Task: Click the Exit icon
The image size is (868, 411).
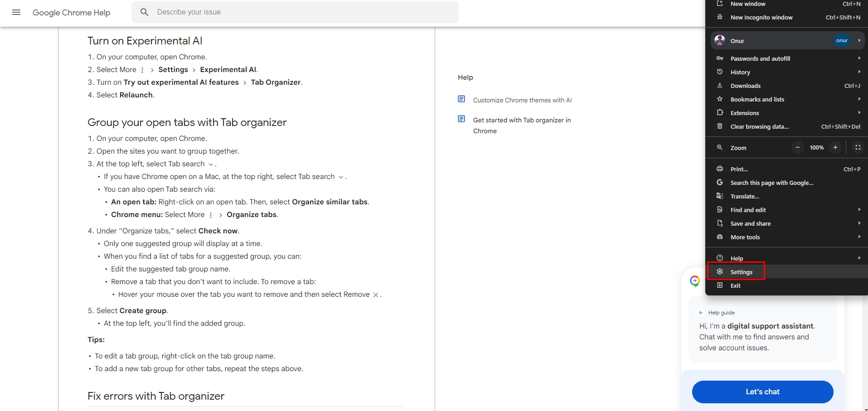Action: [720, 285]
